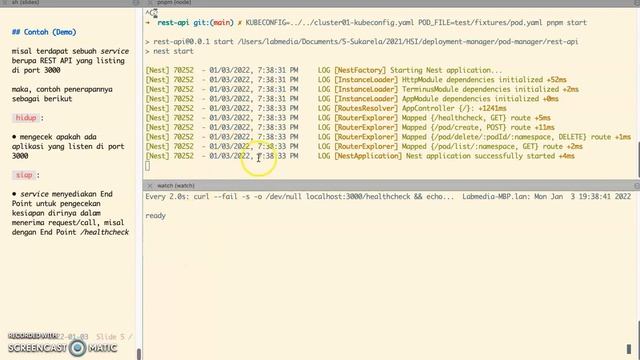Click the watch (watch) pane title
This screenshot has height=360, width=640.
click(x=176, y=186)
